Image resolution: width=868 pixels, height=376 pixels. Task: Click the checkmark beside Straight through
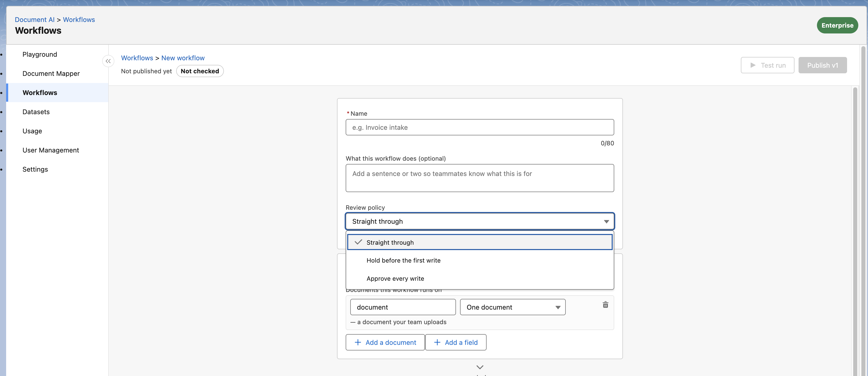358,242
